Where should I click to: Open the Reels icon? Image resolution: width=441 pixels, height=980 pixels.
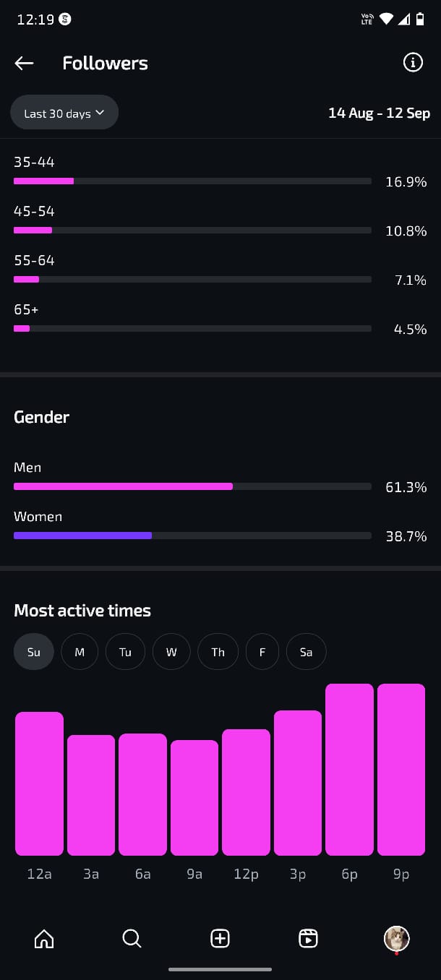pyautogui.click(x=308, y=938)
